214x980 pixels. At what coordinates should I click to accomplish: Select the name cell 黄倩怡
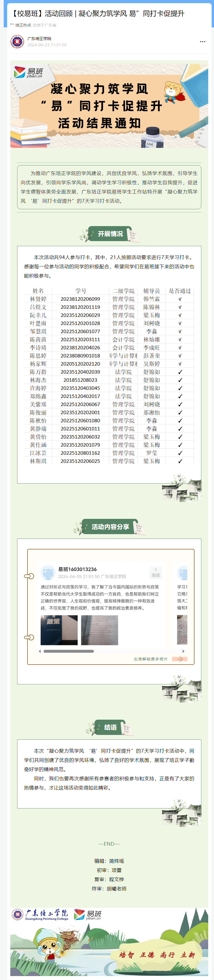38,437
